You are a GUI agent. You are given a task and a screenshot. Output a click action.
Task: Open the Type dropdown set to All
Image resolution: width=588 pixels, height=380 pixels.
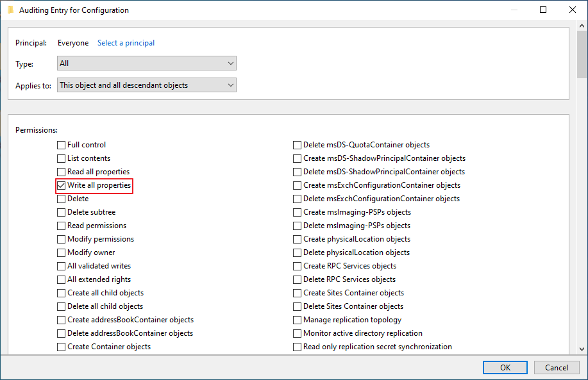pos(147,63)
